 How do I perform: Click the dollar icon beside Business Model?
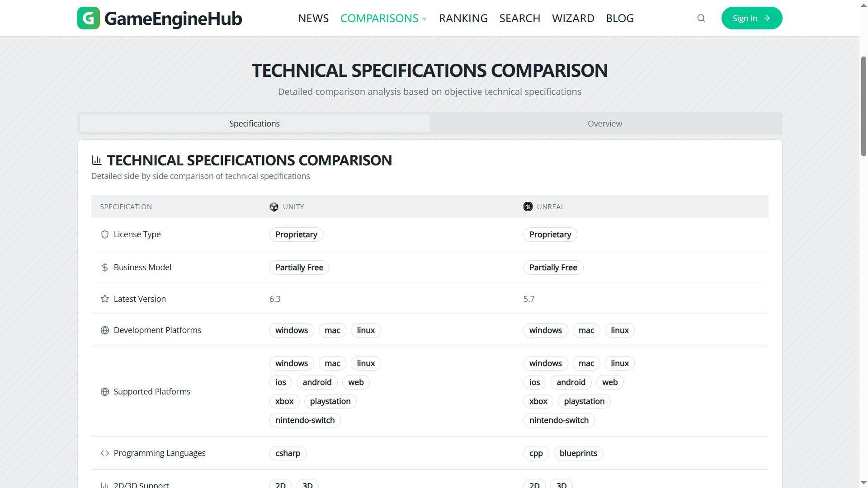pyautogui.click(x=104, y=267)
